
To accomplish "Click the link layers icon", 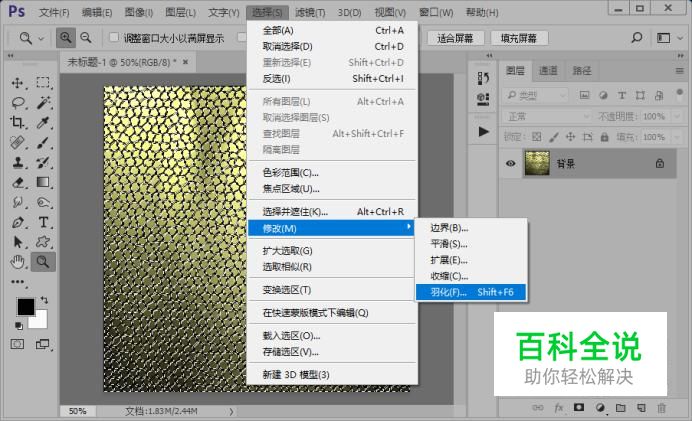I will (x=538, y=408).
